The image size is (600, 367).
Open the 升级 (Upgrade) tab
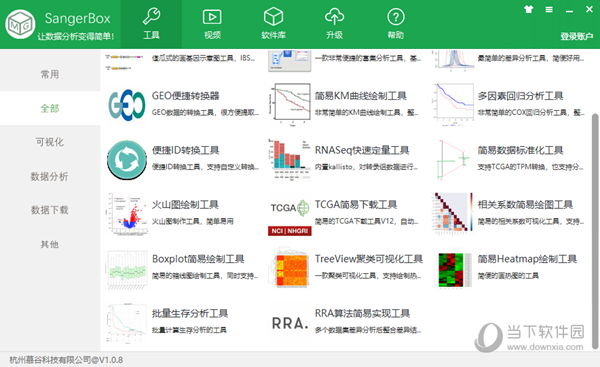point(334,24)
